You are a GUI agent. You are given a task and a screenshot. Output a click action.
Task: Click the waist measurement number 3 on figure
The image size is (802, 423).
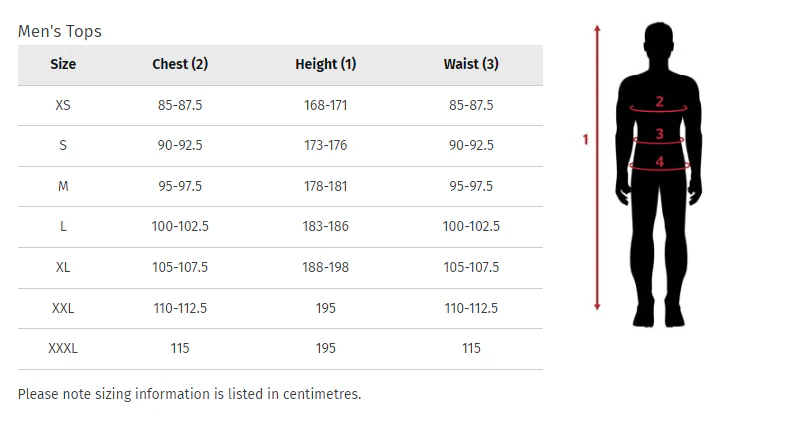click(x=659, y=134)
